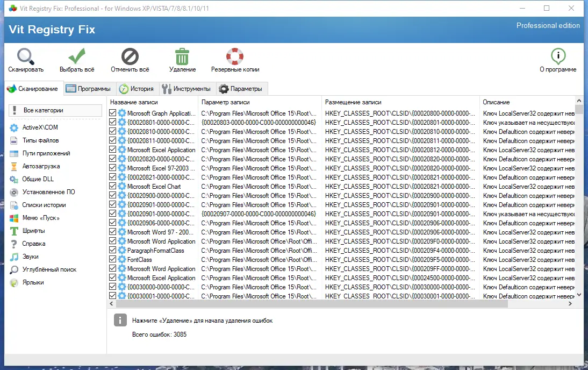This screenshot has width=588, height=370.
Task: Open Резервные копии lifebuoy icon
Action: click(x=235, y=56)
